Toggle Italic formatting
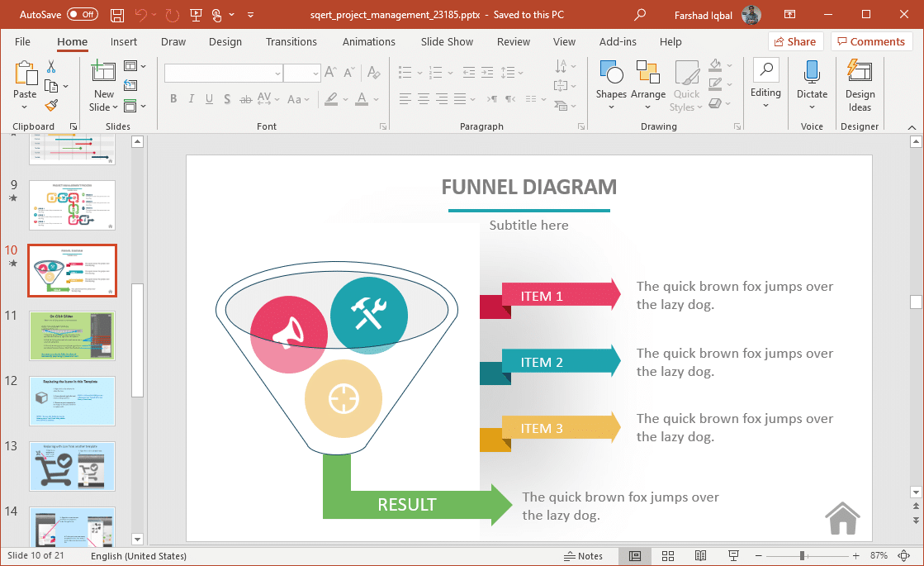924x566 pixels. (192, 99)
